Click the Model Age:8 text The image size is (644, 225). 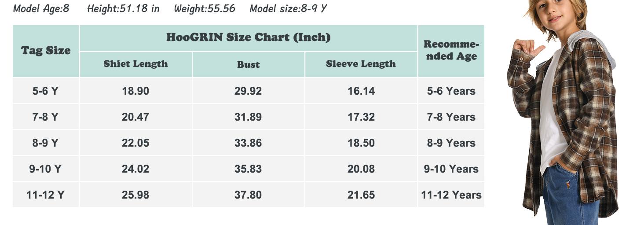click(41, 8)
